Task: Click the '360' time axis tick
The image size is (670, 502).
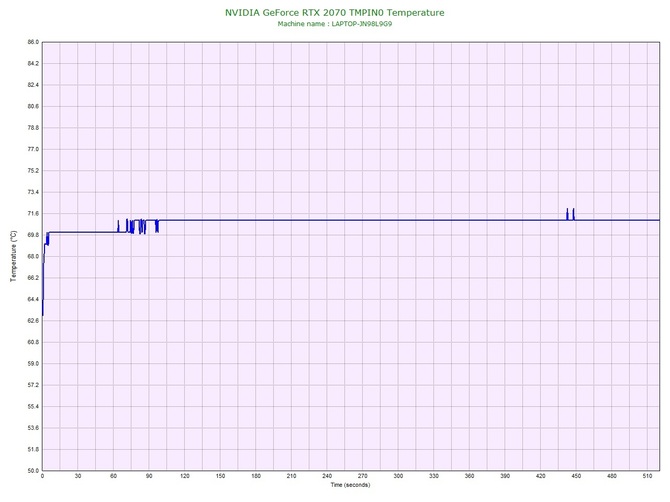Action: click(469, 476)
